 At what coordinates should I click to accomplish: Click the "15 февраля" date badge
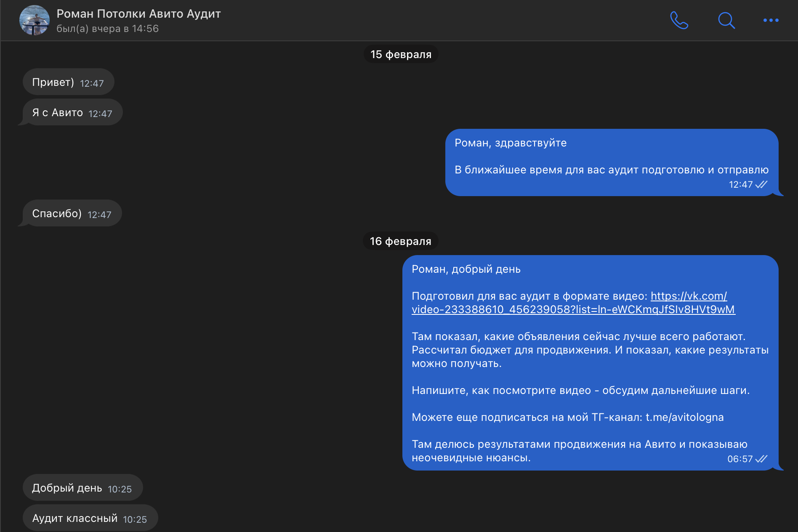pyautogui.click(x=401, y=54)
